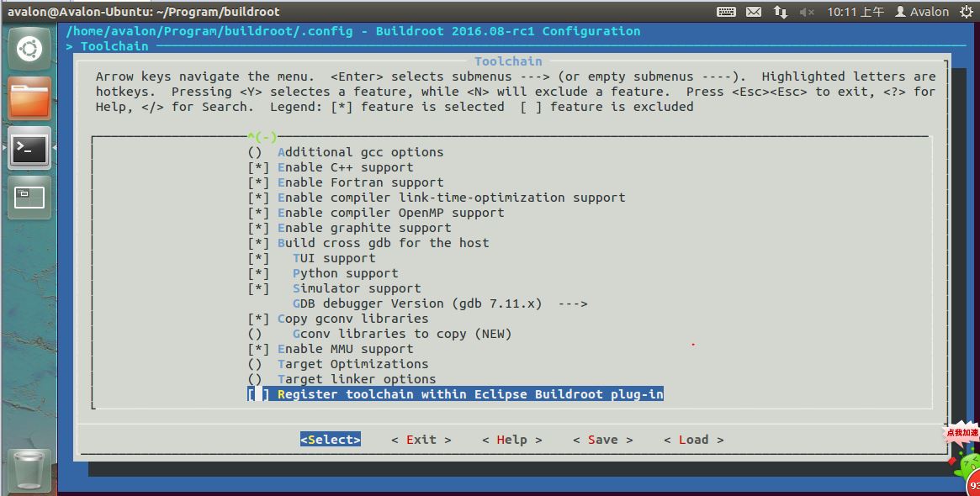Open Ubuntu Dash home launcher icon
The height and width of the screenshot is (496, 980).
29,49
